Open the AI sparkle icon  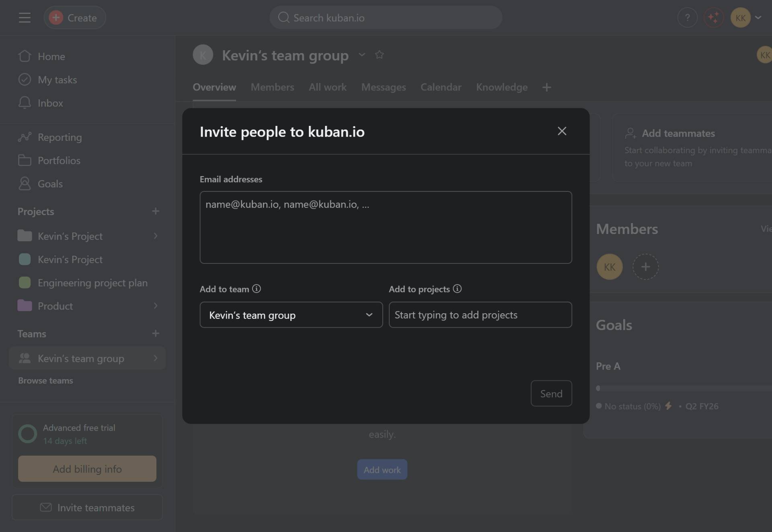click(x=714, y=18)
